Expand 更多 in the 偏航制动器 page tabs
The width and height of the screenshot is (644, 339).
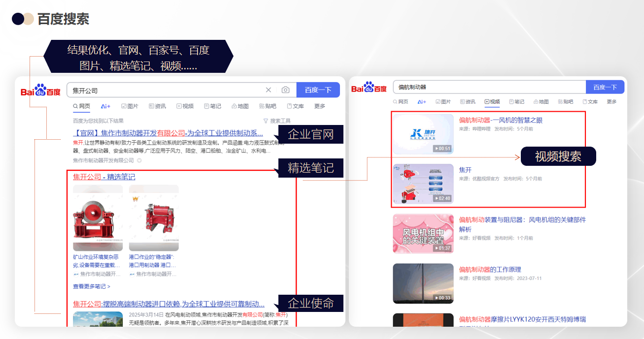(x=611, y=102)
